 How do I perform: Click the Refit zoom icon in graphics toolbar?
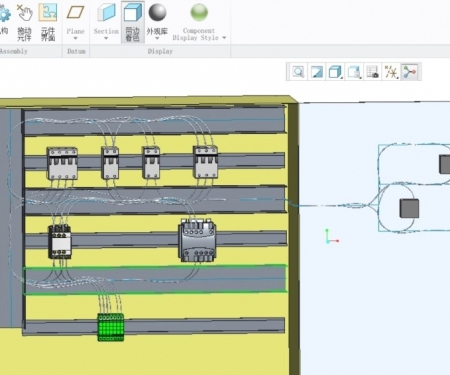[298, 72]
